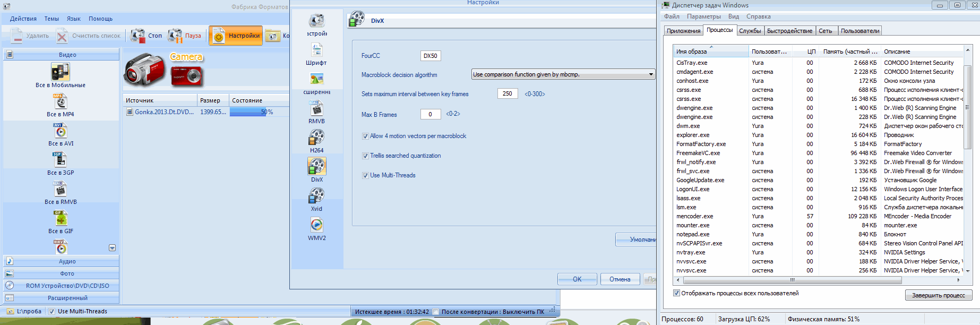Enable 'После конвертации: Выключить ПК' checkbox

[x=436, y=312]
